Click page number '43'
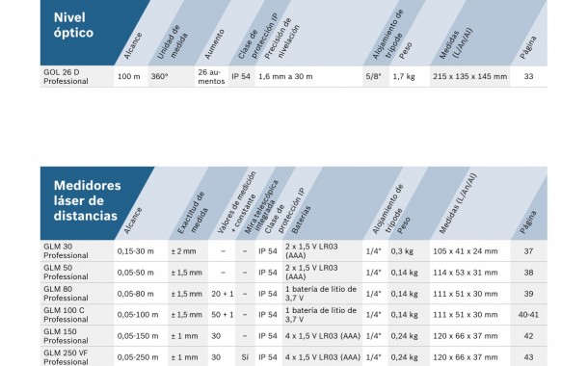Screen dimensions: 588x366 tap(528, 357)
